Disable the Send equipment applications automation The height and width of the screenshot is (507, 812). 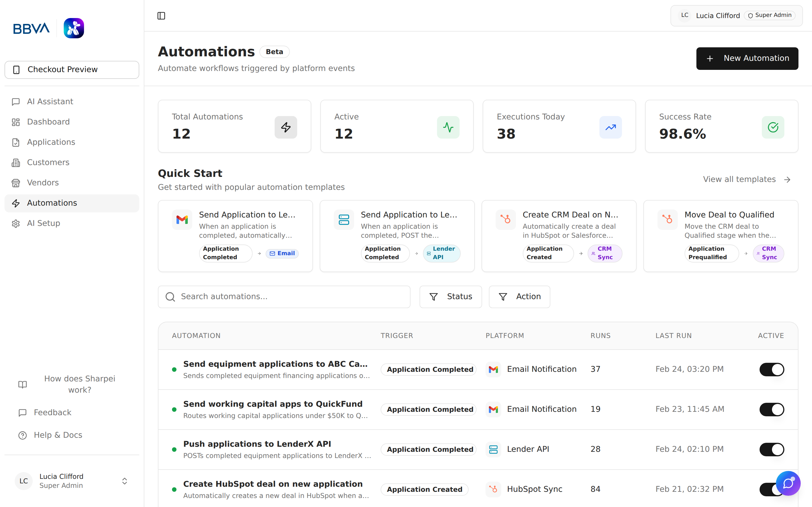point(772,369)
